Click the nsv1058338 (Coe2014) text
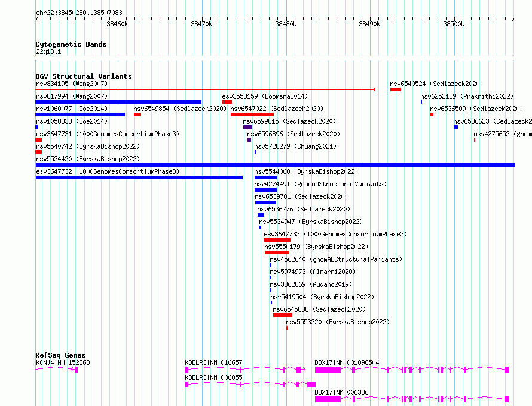This screenshot has width=532, height=406. click(x=72, y=121)
